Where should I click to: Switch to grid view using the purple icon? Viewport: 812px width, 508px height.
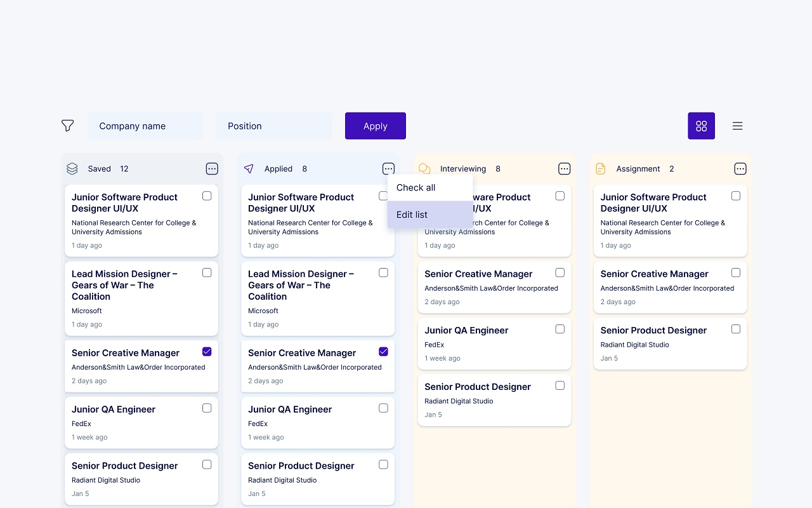[x=701, y=126]
